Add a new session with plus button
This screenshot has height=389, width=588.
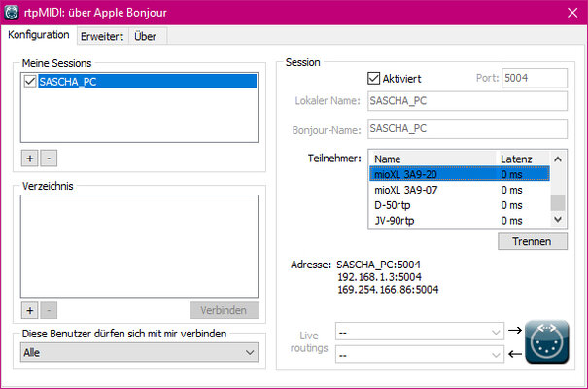pos(29,159)
